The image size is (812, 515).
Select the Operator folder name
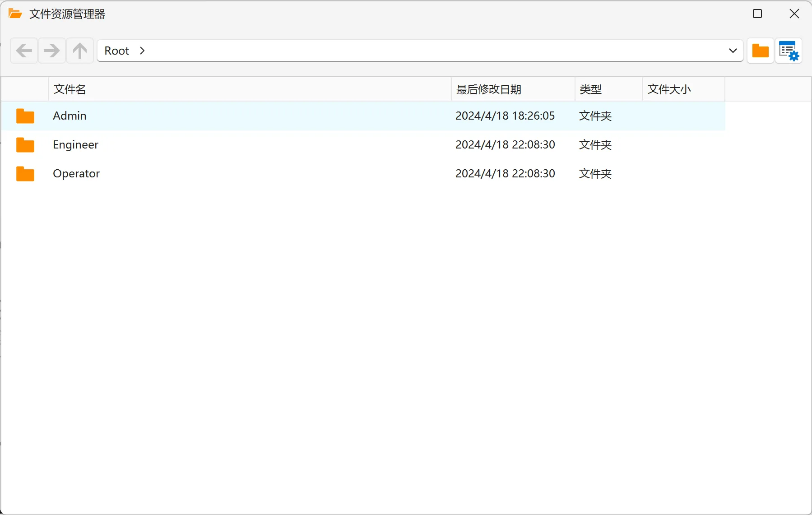pos(76,174)
